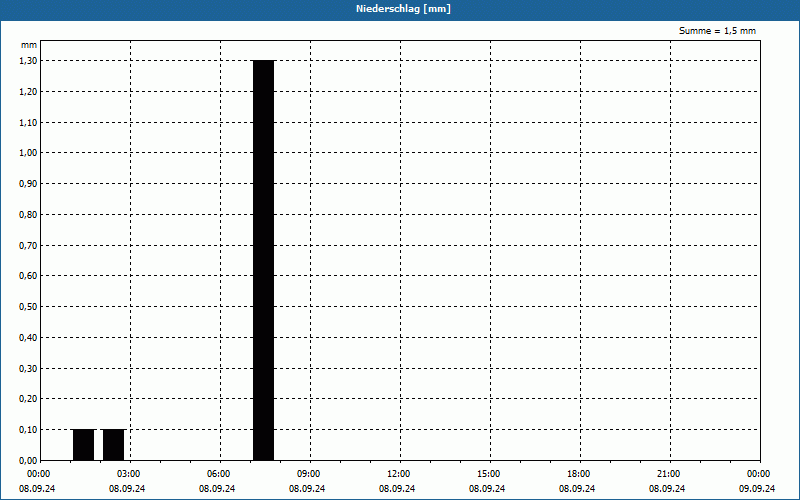Click the 0,30 y-axis value

(28, 368)
